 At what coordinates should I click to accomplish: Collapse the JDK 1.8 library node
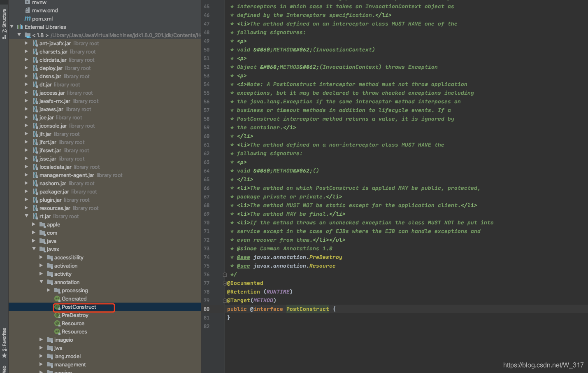[x=19, y=35]
